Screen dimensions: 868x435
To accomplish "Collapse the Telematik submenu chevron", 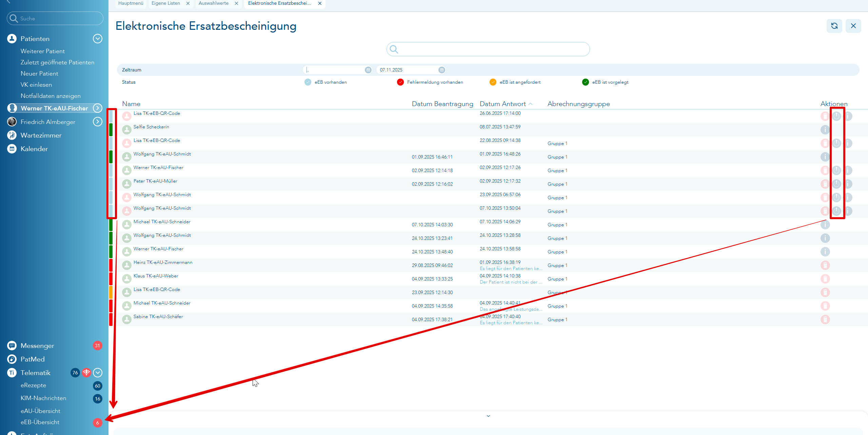I will [x=98, y=373].
